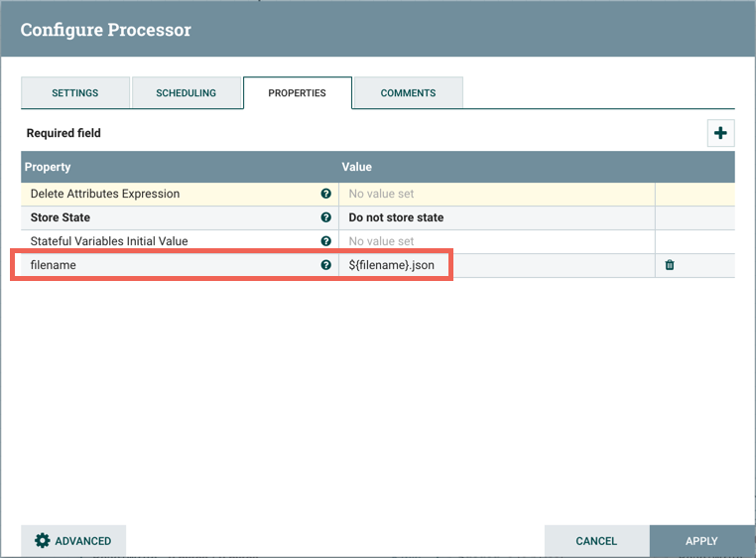
Task: Click the Property column header
Action: pos(49,167)
